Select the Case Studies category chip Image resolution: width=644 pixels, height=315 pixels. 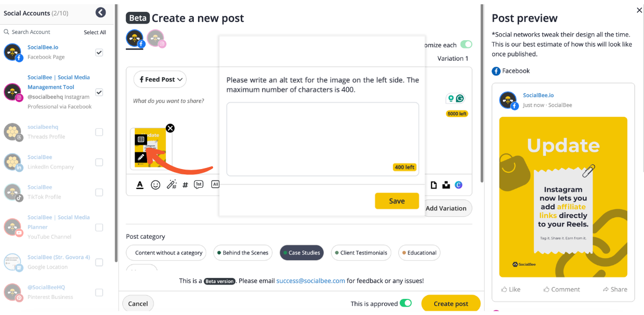(x=302, y=253)
